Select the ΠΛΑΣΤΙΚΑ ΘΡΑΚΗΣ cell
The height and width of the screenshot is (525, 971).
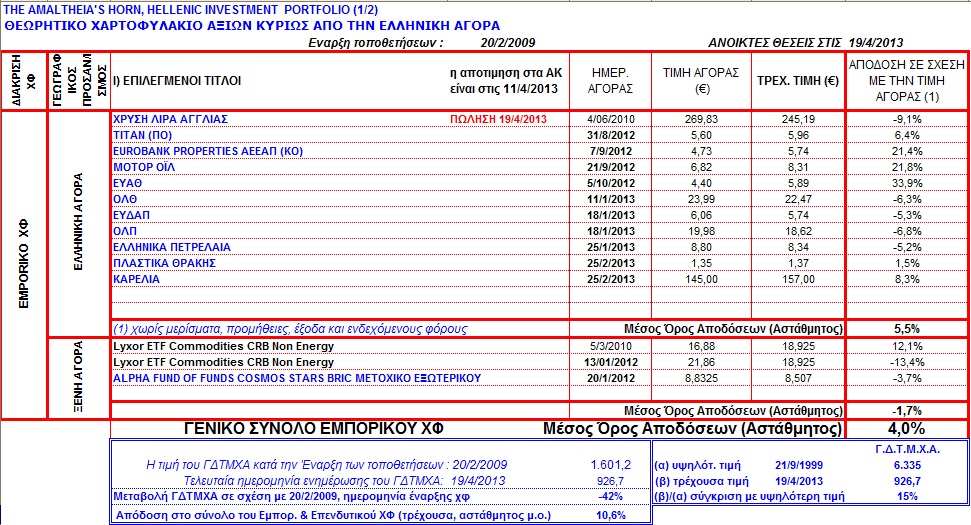(164, 263)
